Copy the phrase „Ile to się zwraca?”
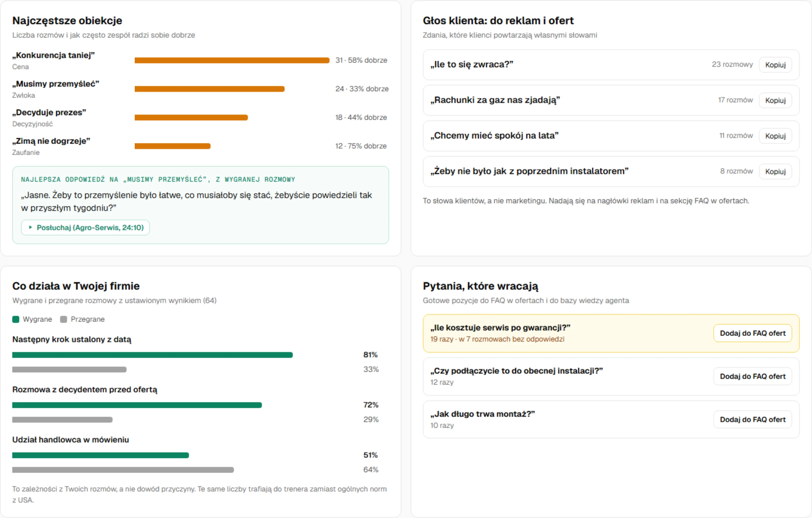 [x=775, y=65]
